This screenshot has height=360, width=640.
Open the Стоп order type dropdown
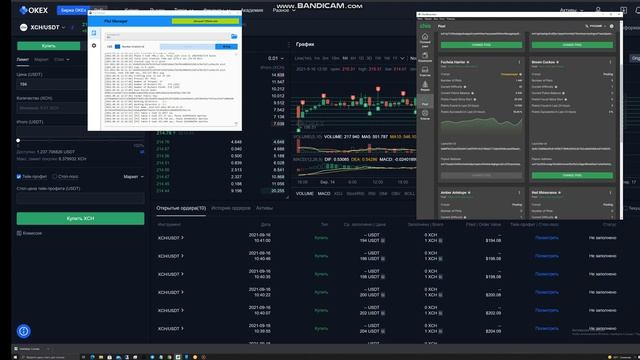pos(62,60)
